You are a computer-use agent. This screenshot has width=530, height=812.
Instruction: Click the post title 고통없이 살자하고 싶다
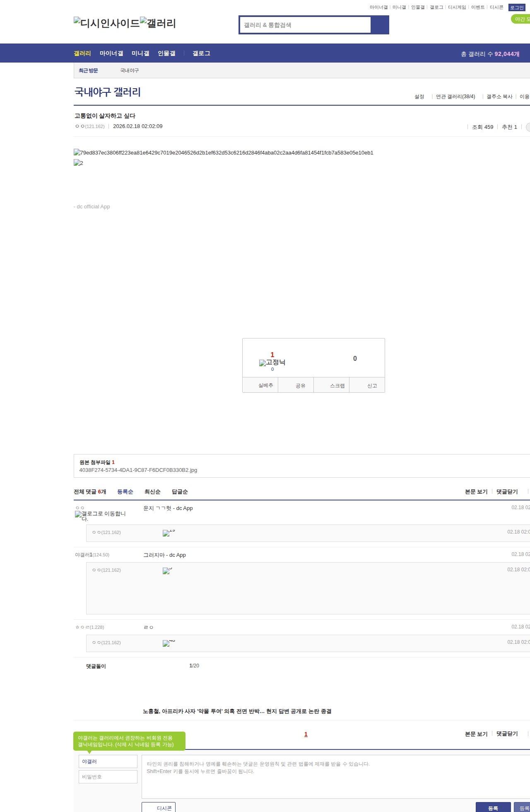[105, 116]
